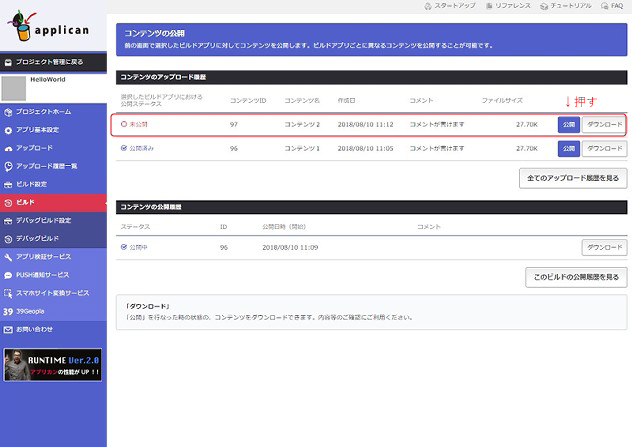Click the お問い合わせ envelope icon

click(x=8, y=330)
